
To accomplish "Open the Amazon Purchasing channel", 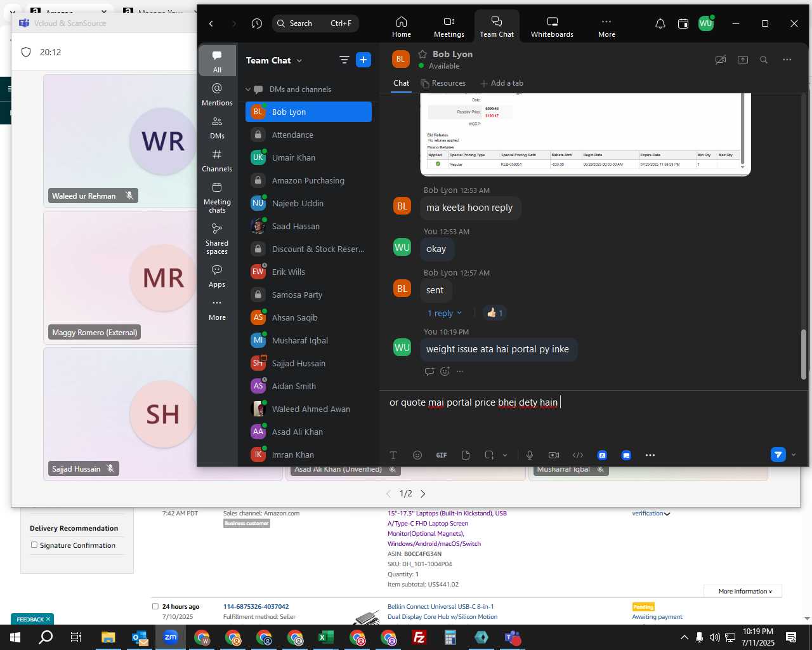I will pyautogui.click(x=308, y=180).
